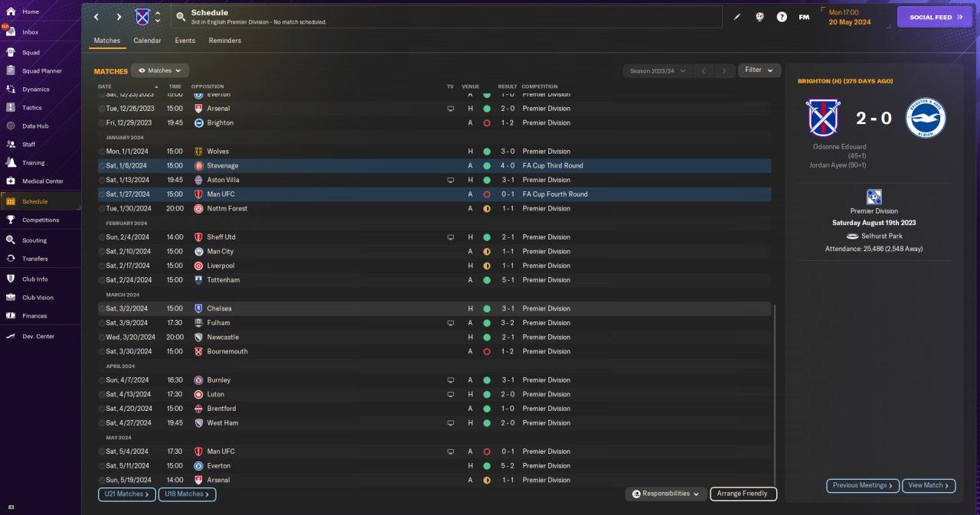Expand the Responsibilities dropdown
Image resolution: width=980 pixels, height=515 pixels.
tap(665, 494)
